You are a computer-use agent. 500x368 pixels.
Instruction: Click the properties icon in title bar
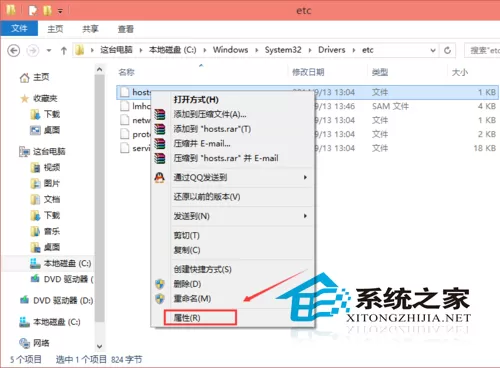[33, 11]
